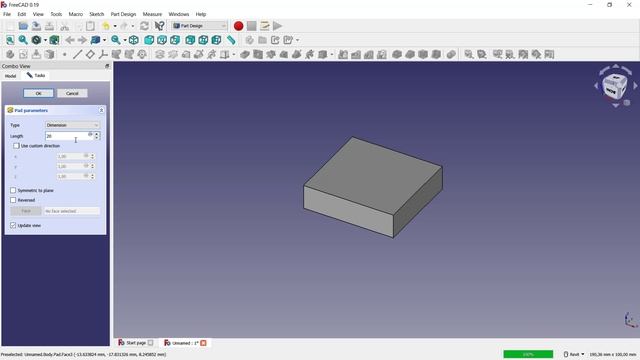Screen dimensions: 640x360
Task: Click the scissors Cut icon
Action: 64,26
